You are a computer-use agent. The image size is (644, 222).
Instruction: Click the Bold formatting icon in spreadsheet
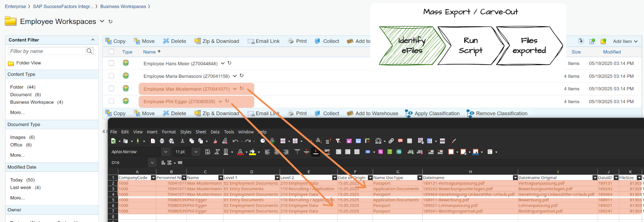[x=207, y=152]
